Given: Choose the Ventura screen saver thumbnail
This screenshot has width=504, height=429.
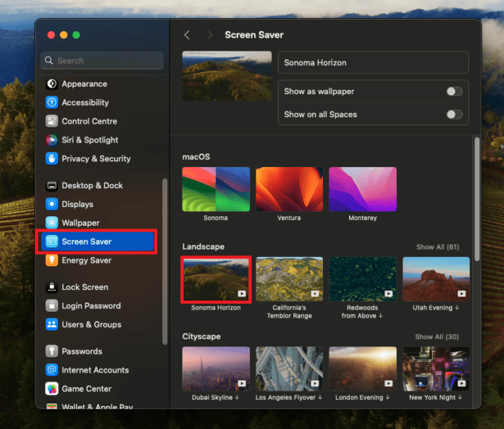Looking at the screenshot, I should point(289,190).
